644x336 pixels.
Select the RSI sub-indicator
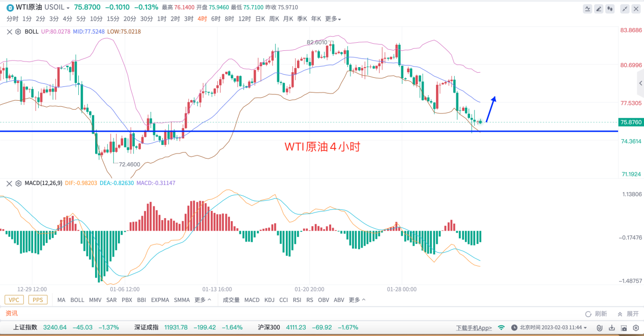[x=297, y=300]
